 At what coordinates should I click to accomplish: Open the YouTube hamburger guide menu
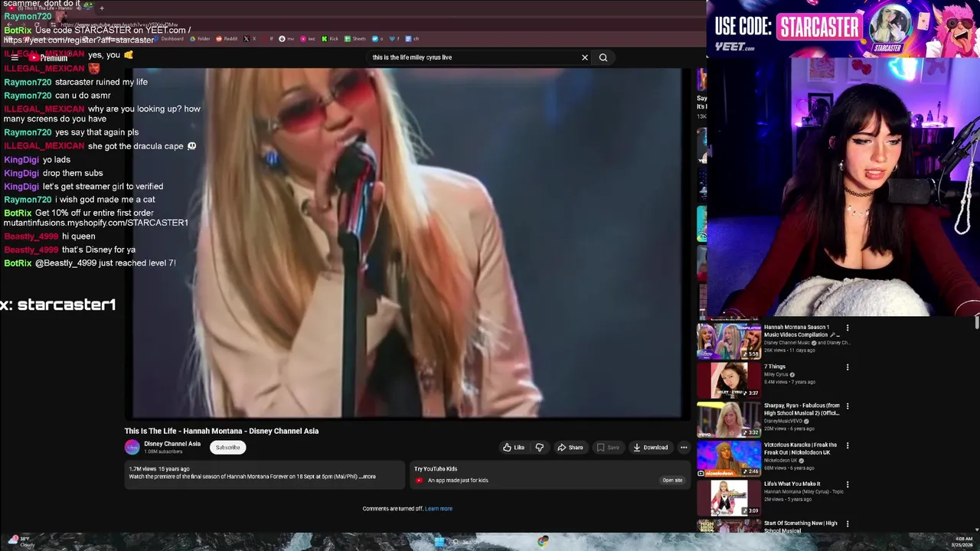coord(15,57)
